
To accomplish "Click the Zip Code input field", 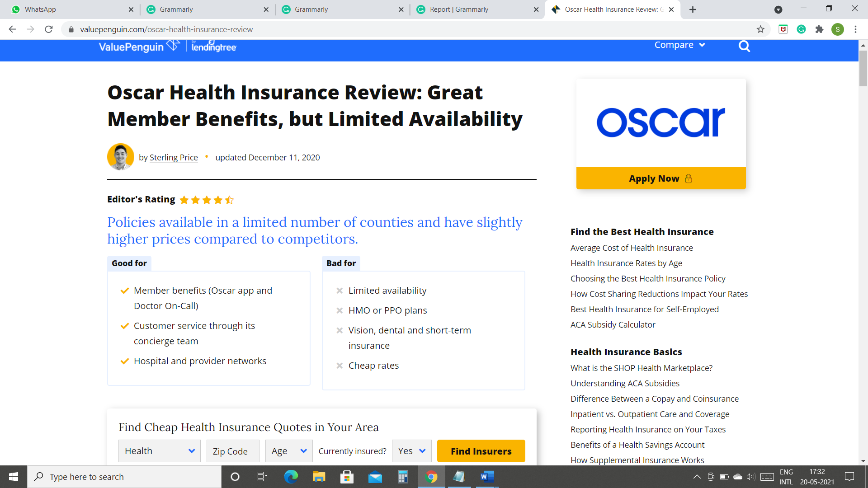I will (x=233, y=451).
